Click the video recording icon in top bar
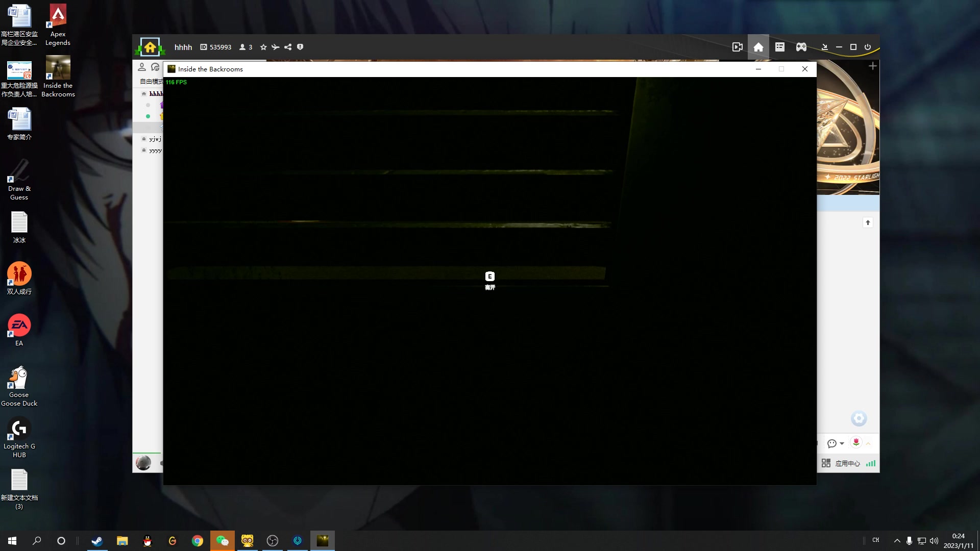The height and width of the screenshot is (551, 980). (737, 47)
